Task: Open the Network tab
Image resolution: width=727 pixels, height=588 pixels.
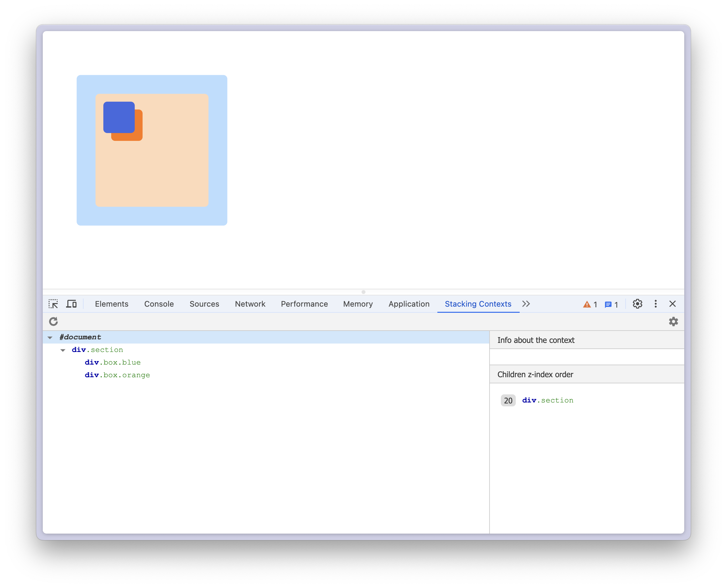Action: click(250, 304)
